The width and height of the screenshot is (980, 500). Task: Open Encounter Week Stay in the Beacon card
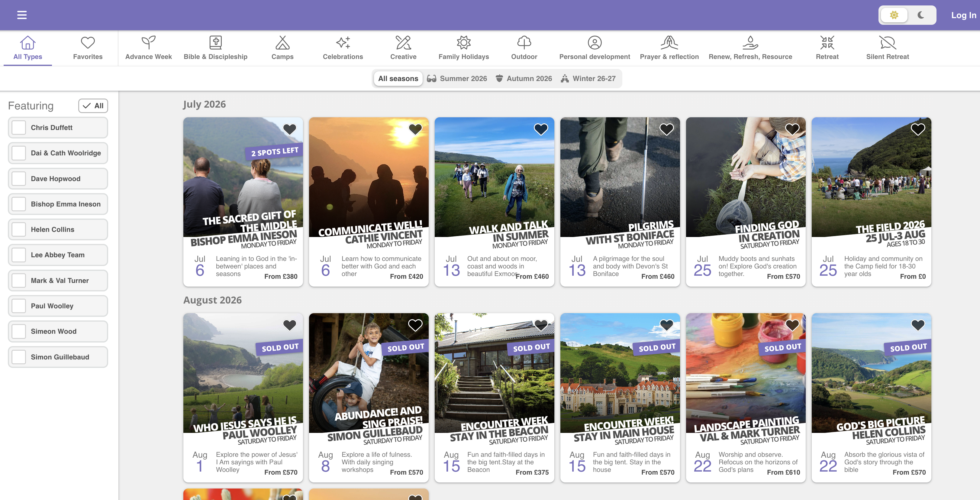click(x=494, y=398)
